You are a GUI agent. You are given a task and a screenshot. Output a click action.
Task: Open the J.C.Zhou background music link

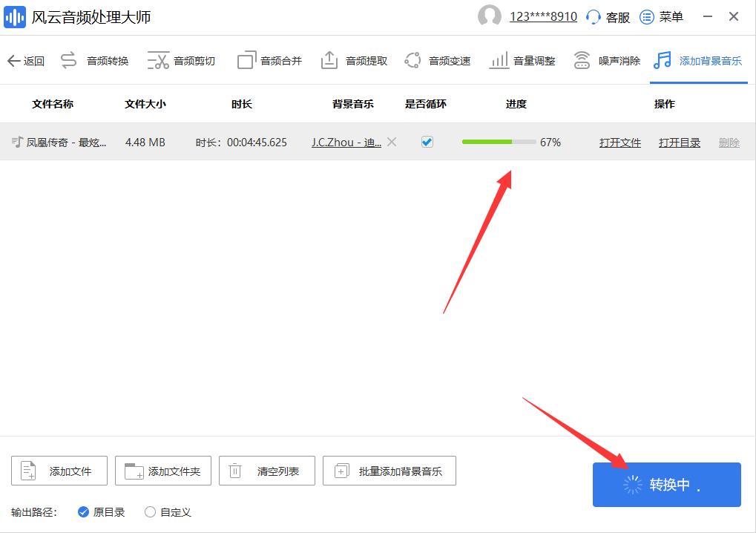(x=346, y=142)
